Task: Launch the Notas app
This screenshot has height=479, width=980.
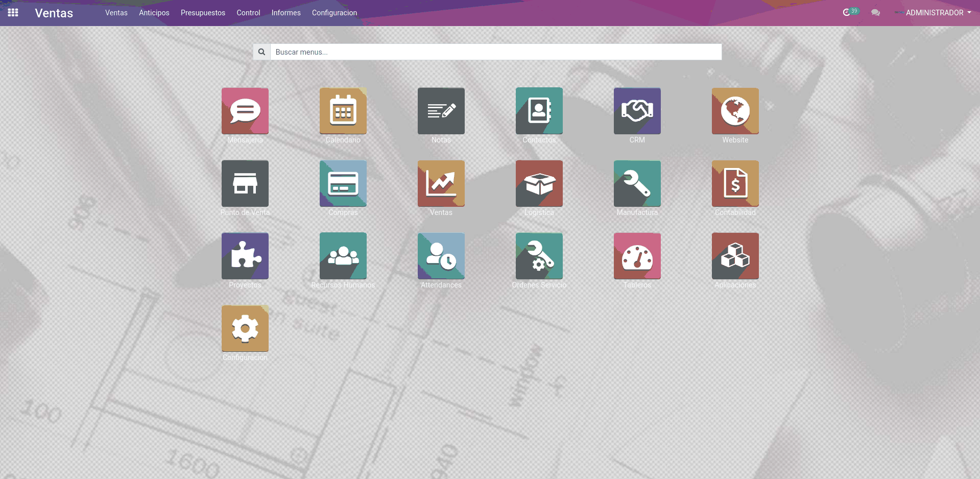Action: [441, 111]
